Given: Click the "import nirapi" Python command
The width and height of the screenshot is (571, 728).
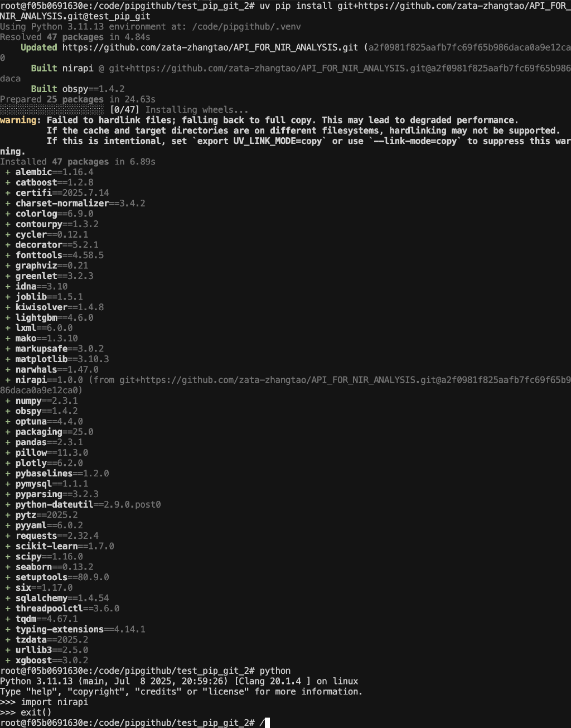Looking at the screenshot, I should (54, 702).
